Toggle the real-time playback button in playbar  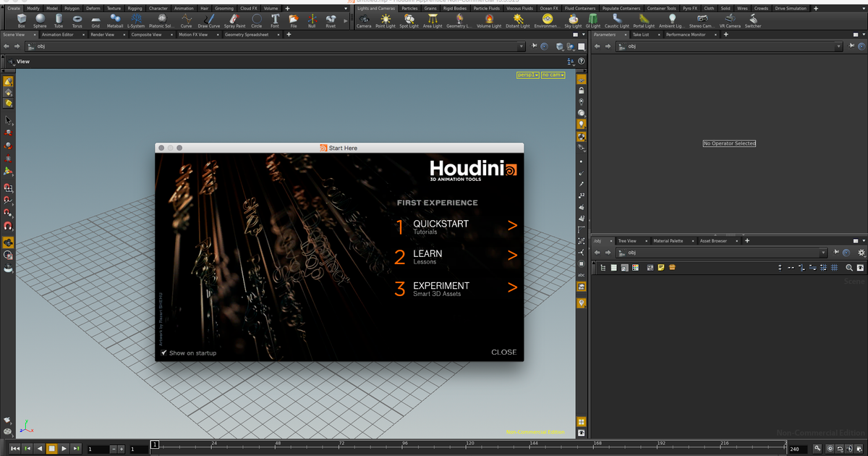pyautogui.click(x=830, y=449)
